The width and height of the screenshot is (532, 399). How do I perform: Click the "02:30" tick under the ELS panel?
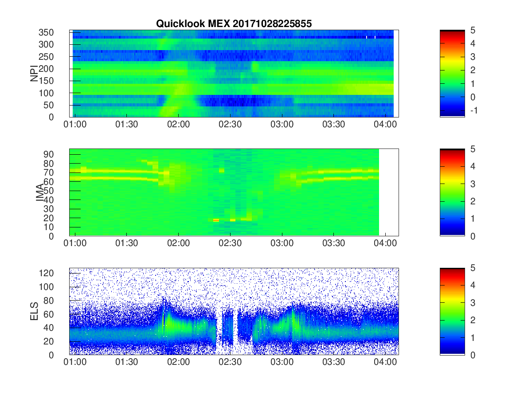(230, 363)
